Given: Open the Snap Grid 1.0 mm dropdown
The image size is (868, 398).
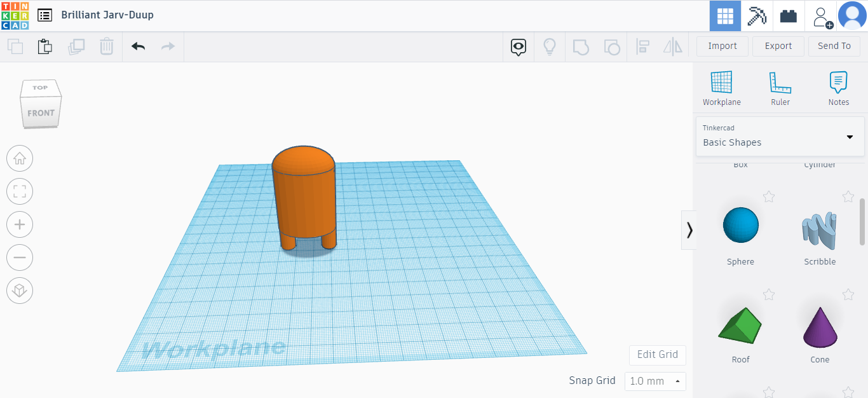Looking at the screenshot, I should (x=655, y=381).
